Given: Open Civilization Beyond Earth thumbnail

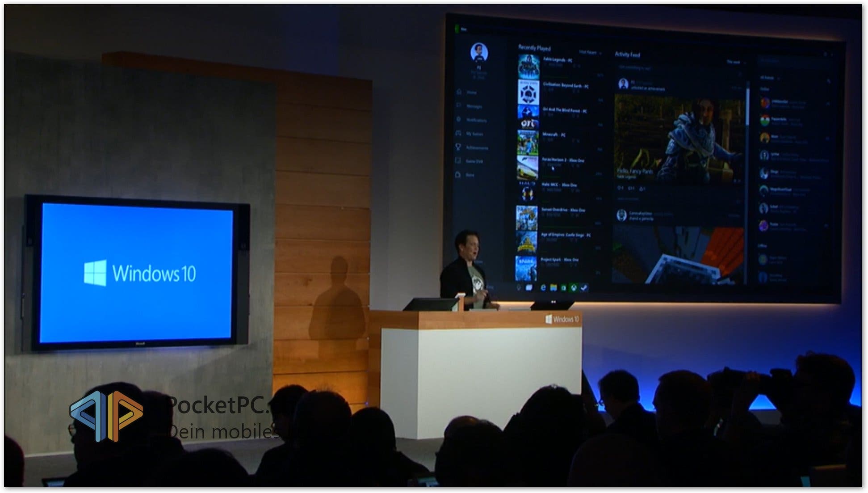Looking at the screenshot, I should [x=529, y=92].
